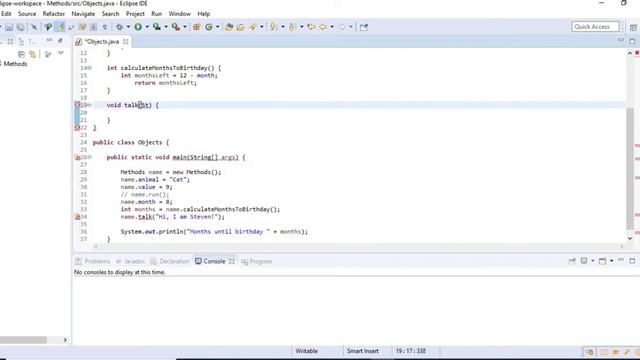This screenshot has height=360, width=640.
Task: Click the Open Task icon
Action: pos(240,27)
